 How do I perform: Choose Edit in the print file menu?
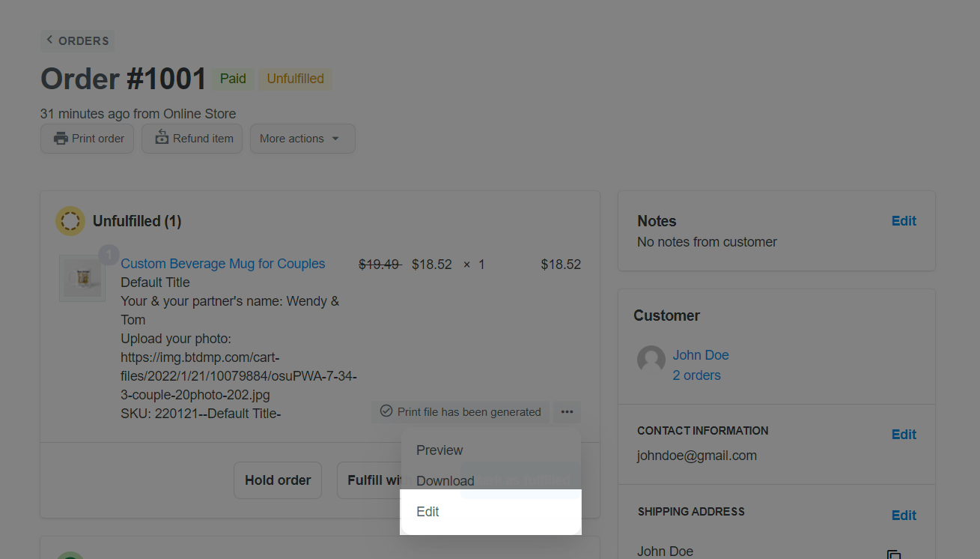point(490,512)
